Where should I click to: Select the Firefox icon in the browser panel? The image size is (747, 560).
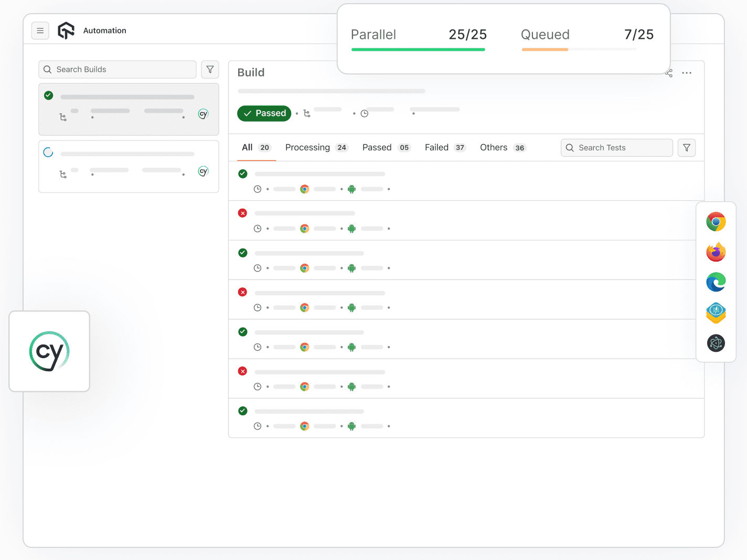tap(716, 252)
